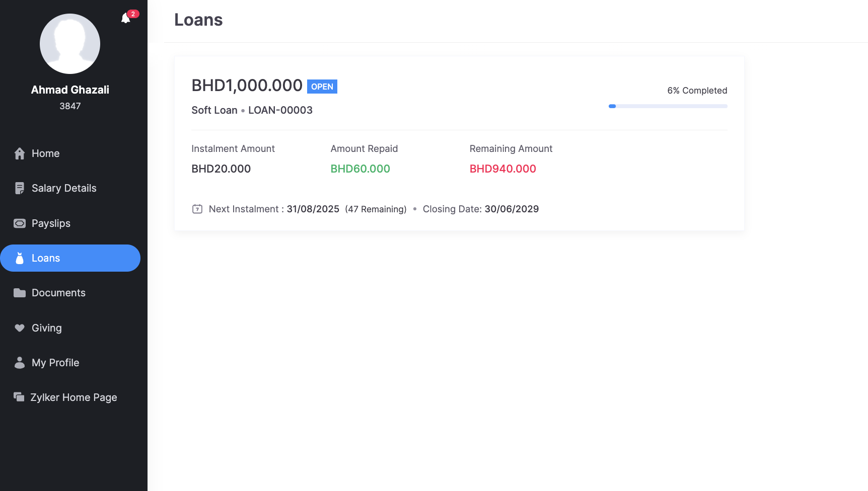Navigate to Documents in the sidebar

click(x=58, y=293)
